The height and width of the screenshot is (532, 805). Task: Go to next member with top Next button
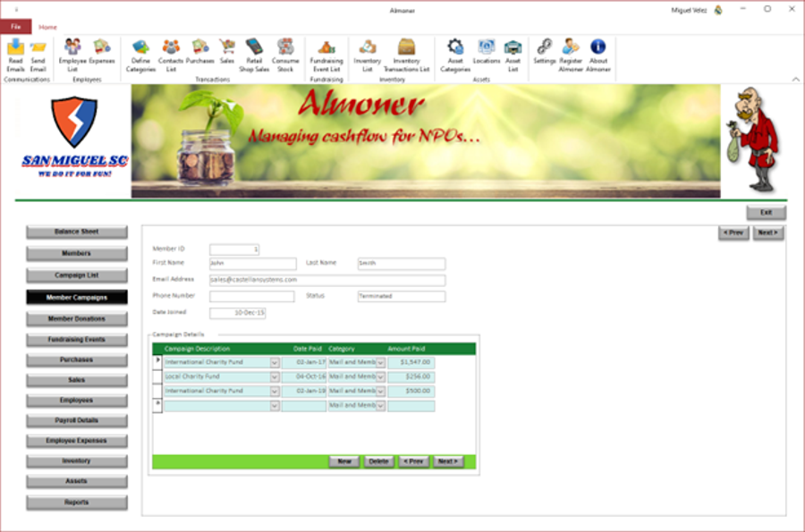(x=768, y=232)
